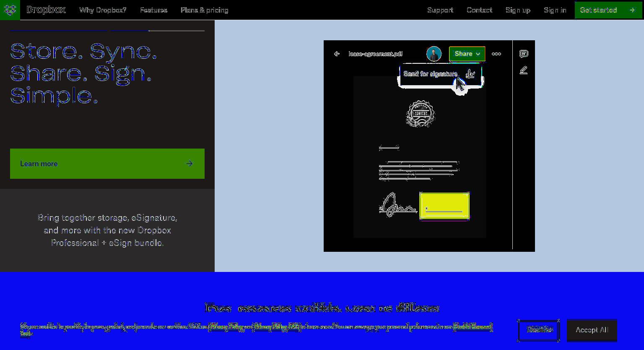Click the pencil edit icon in the preview sidebar
644x350 pixels.
pyautogui.click(x=524, y=71)
